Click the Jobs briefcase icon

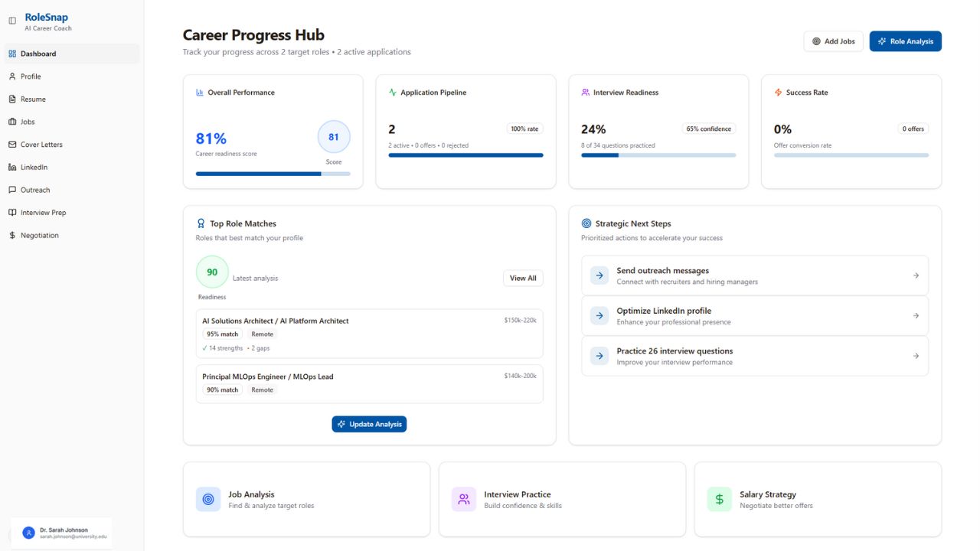[x=12, y=122]
